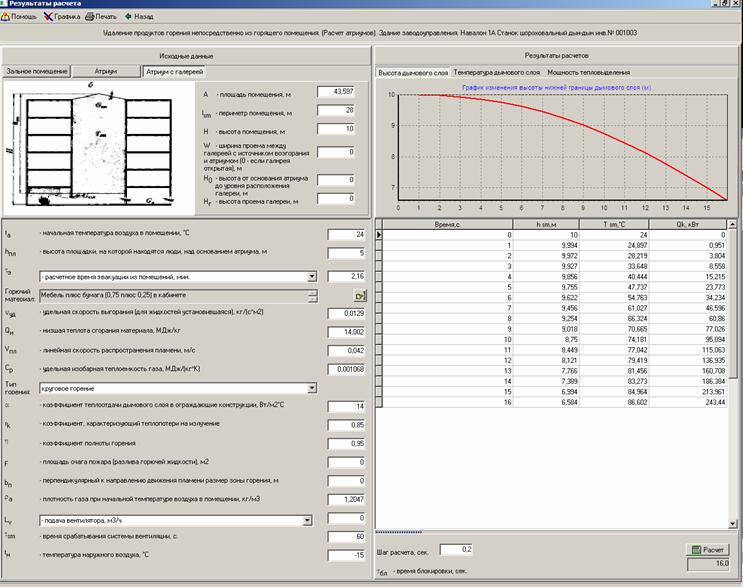Screen dimensions: 743x587
Task: Click the площадь помещения value field
Action: pyautogui.click(x=336, y=92)
